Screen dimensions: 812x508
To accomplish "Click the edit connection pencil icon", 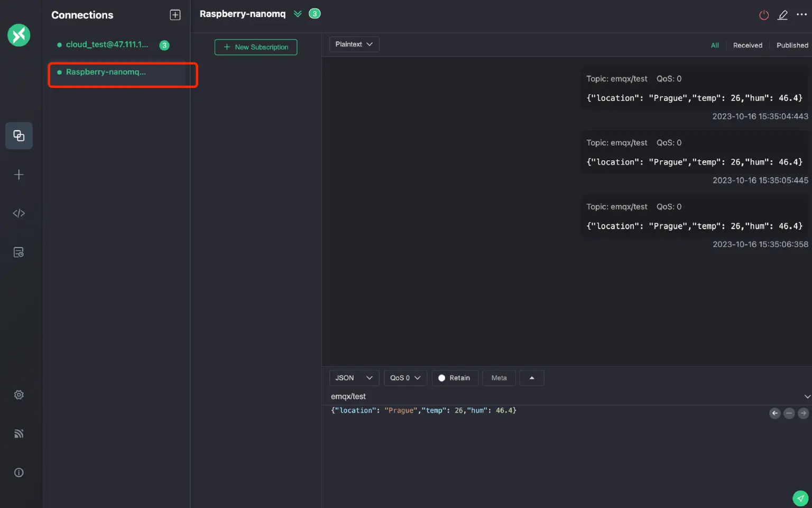I will coord(782,15).
